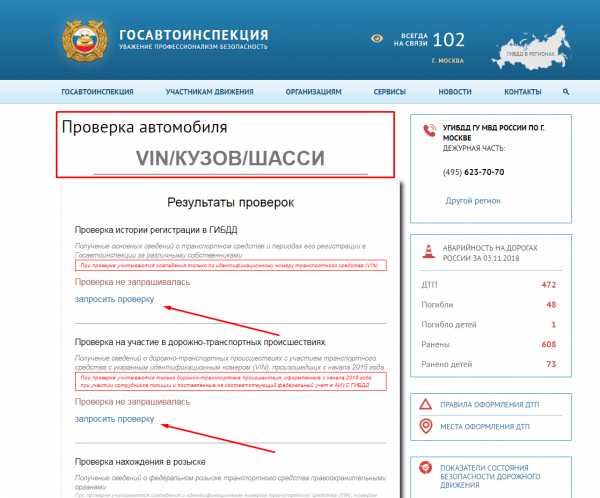The height and width of the screenshot is (498, 600).
Task: Open the Госавтоинспекция menu item
Action: pos(97,92)
